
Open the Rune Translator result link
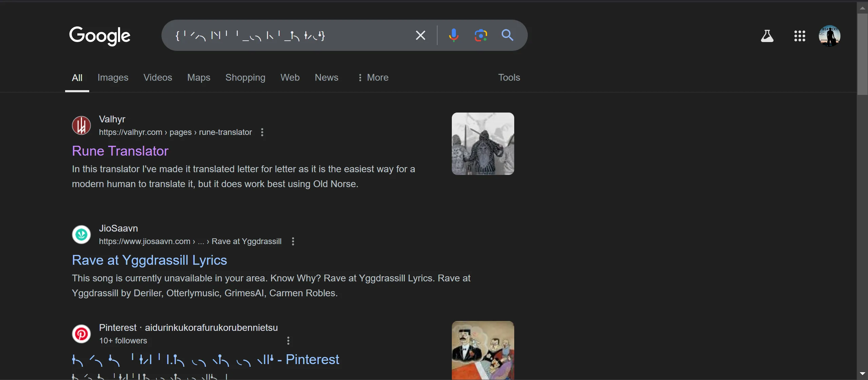pos(120,151)
